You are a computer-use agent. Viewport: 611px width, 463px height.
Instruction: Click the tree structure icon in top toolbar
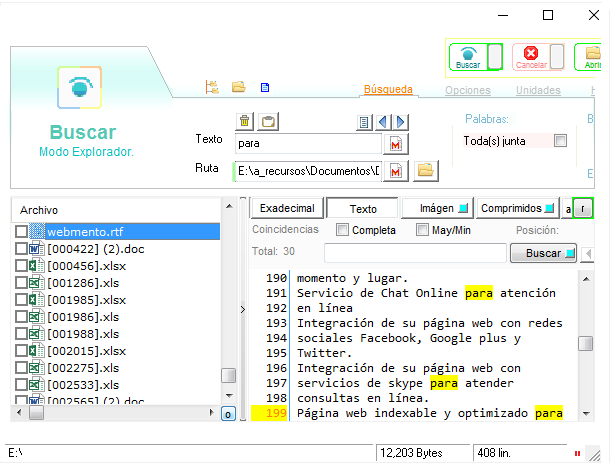212,87
